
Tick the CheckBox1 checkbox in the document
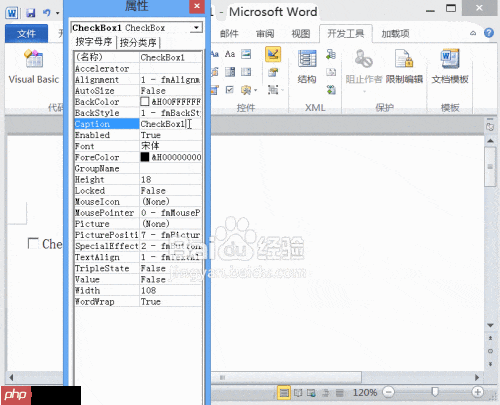click(33, 243)
